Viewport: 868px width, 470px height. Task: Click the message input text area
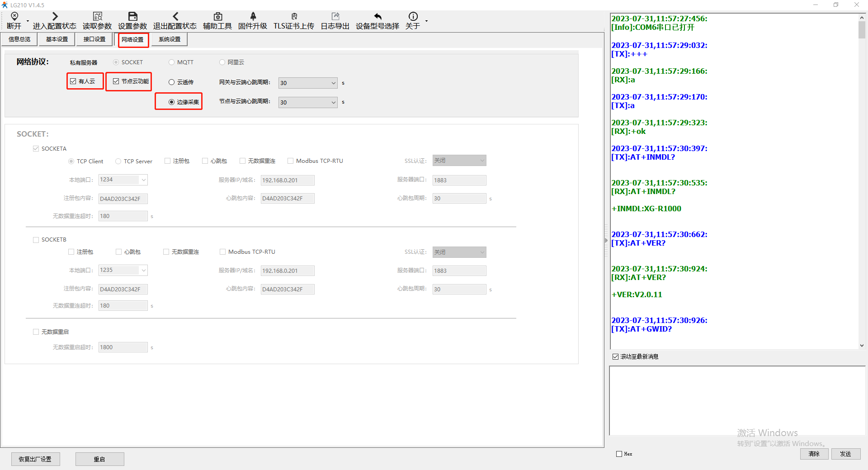(x=737, y=400)
